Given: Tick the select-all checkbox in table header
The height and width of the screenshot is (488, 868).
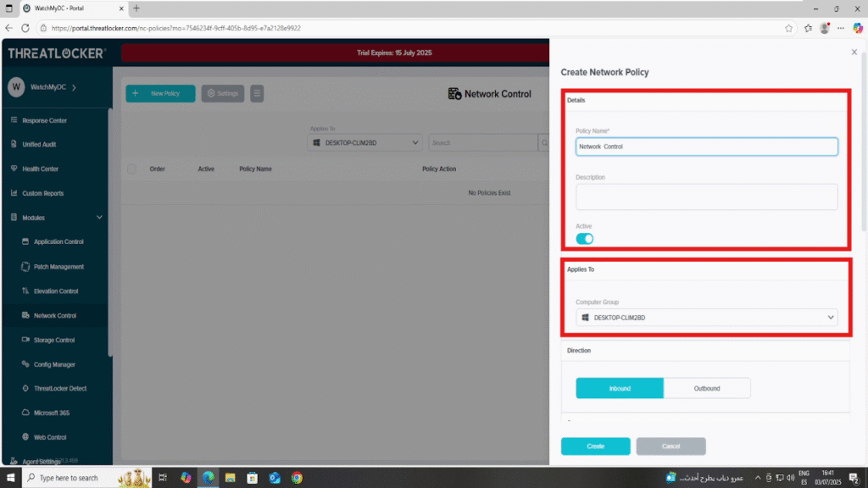Looking at the screenshot, I should tap(131, 169).
